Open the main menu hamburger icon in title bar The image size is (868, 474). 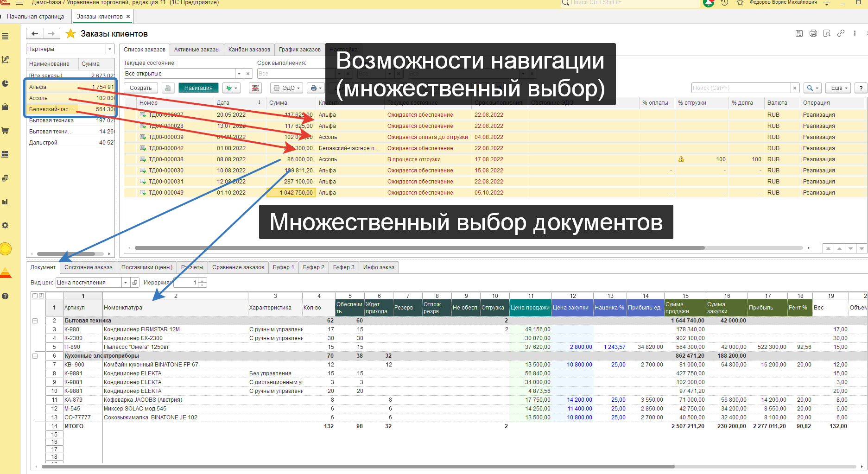[19, 3]
